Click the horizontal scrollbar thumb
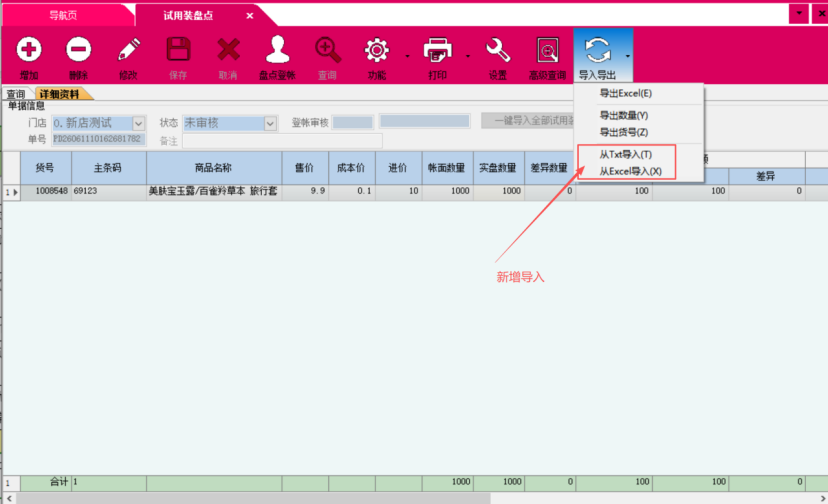Viewport: 828px width, 504px height. 253,498
